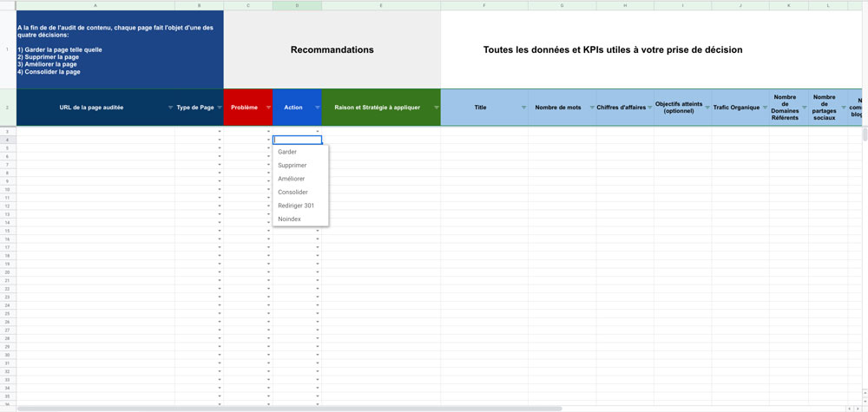Open Trafic Organique filter icon

pos(765,108)
